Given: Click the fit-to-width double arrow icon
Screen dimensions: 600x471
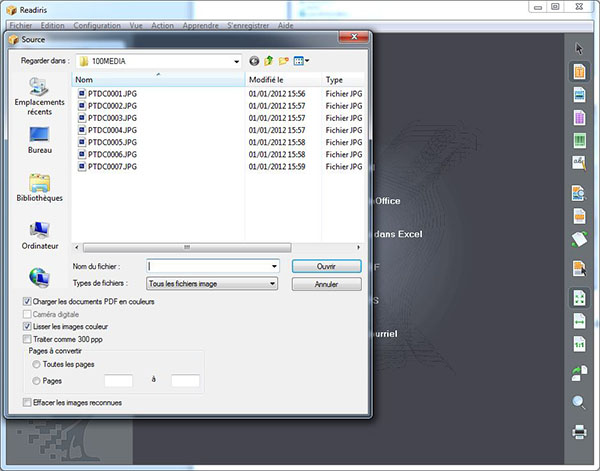Looking at the screenshot, I should (578, 321).
